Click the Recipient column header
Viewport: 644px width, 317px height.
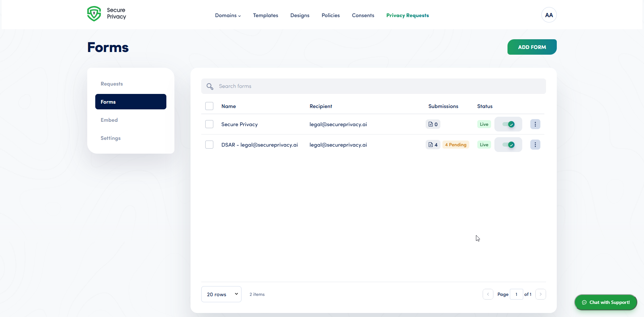[x=321, y=106]
